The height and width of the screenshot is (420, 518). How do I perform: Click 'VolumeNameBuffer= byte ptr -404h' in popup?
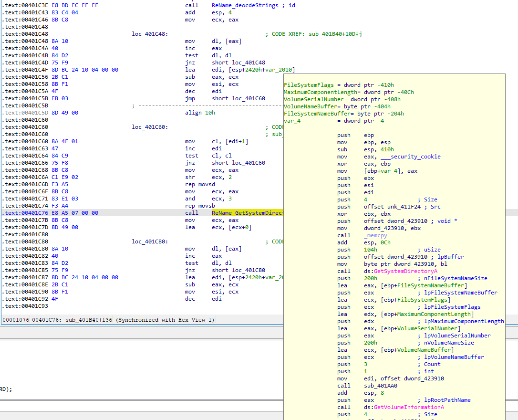(x=337, y=106)
